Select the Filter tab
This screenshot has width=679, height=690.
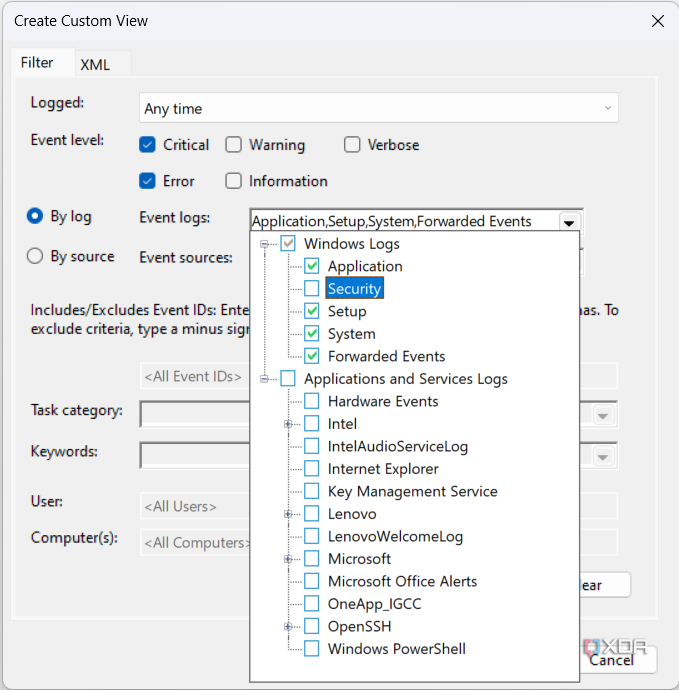[37, 62]
